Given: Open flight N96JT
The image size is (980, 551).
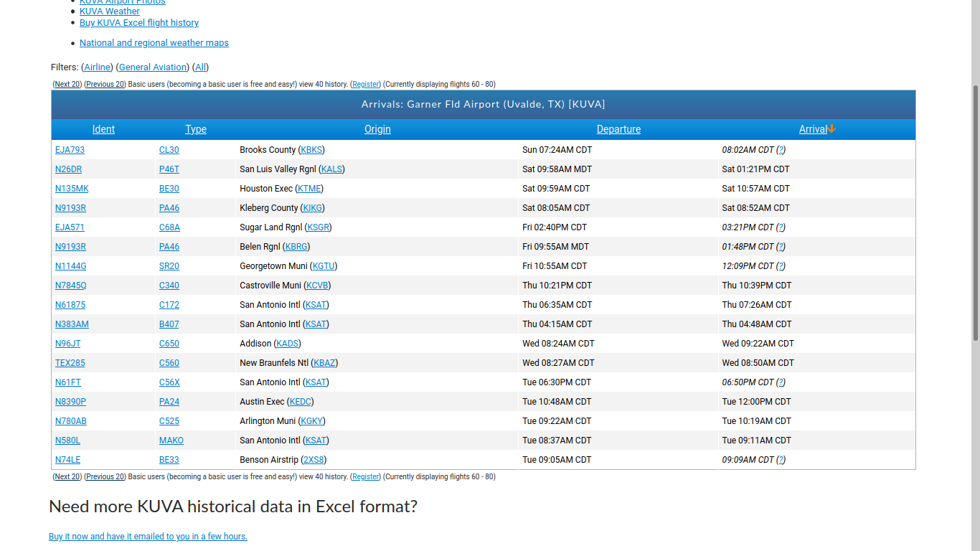Looking at the screenshot, I should 67,344.
